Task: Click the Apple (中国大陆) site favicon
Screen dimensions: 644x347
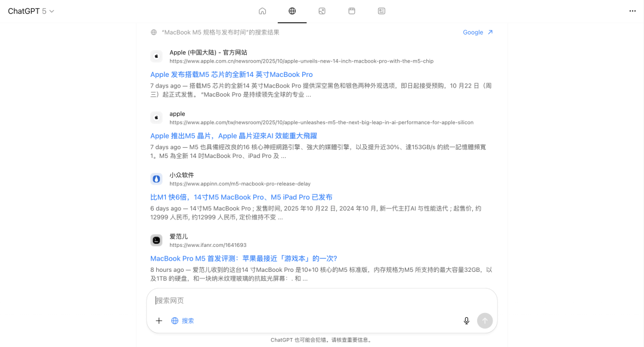Action: coord(156,56)
